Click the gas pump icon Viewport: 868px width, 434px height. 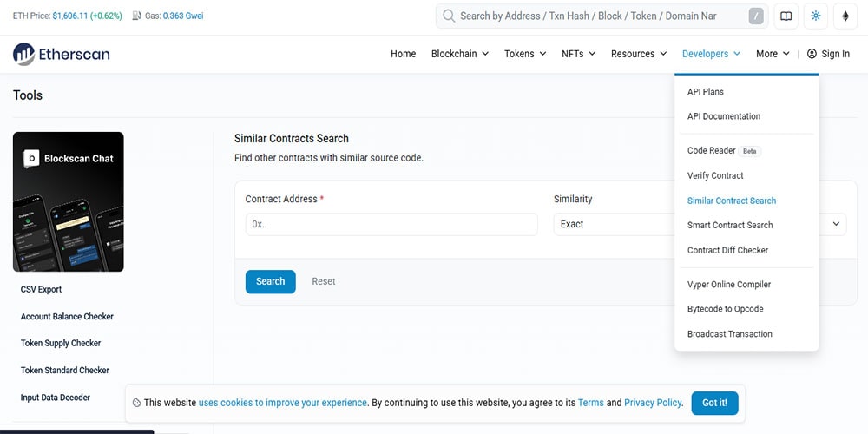(137, 16)
